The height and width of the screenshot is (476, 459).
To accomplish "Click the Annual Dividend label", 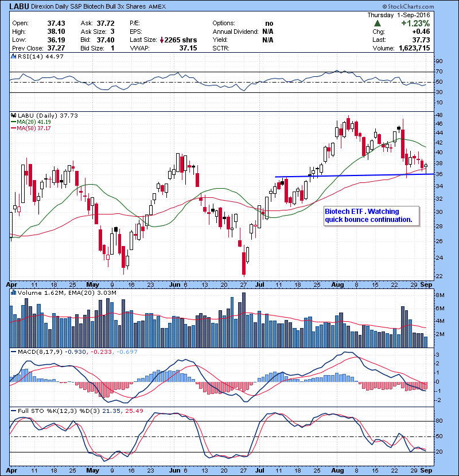I will (235, 32).
